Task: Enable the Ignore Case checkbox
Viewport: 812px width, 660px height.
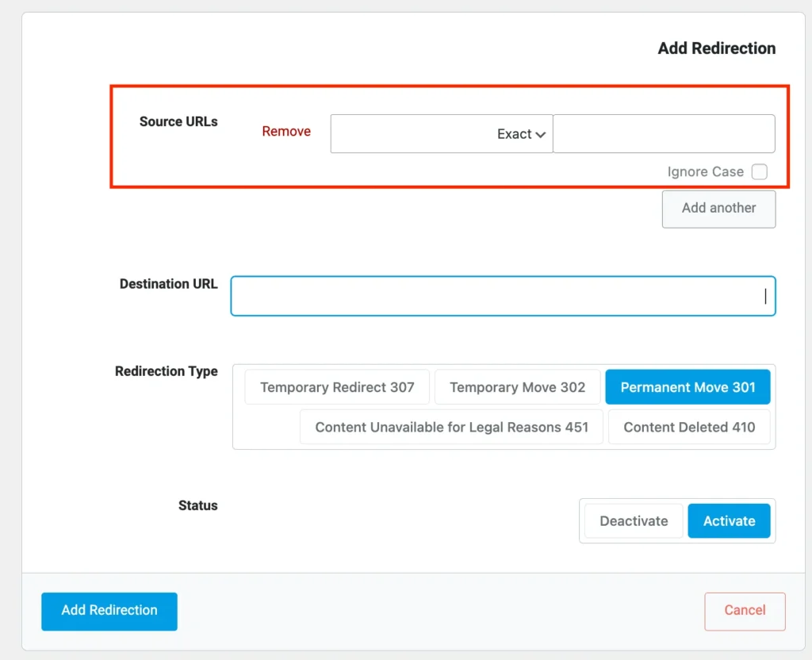Action: [x=759, y=171]
